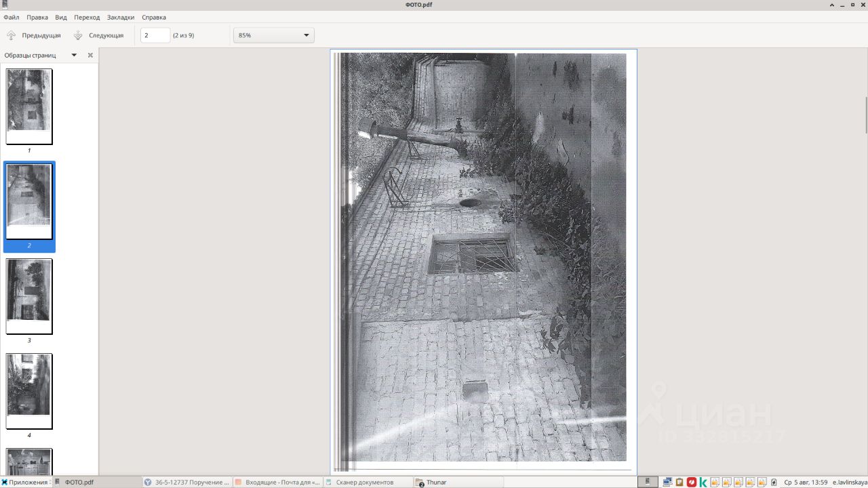The image size is (868, 488).
Task: Select the partially visible page 5 thumbnail
Action: point(29,462)
